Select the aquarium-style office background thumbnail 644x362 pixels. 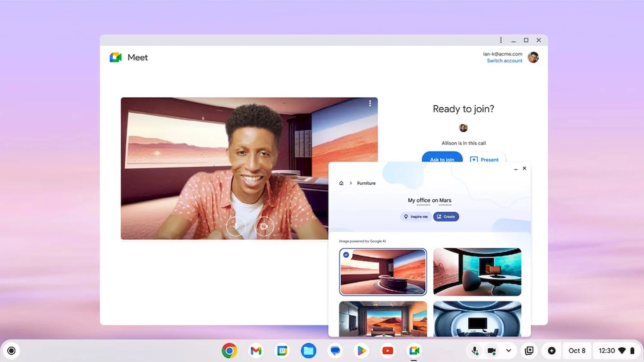(477, 272)
